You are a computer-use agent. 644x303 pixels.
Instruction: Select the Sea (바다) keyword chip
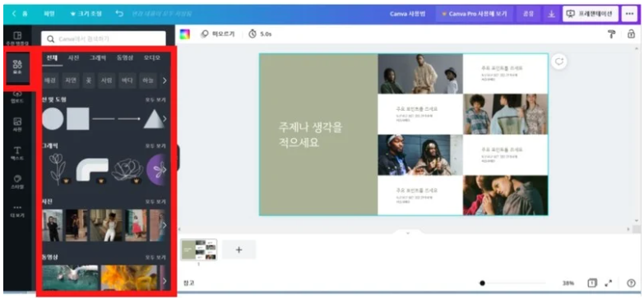pos(127,80)
